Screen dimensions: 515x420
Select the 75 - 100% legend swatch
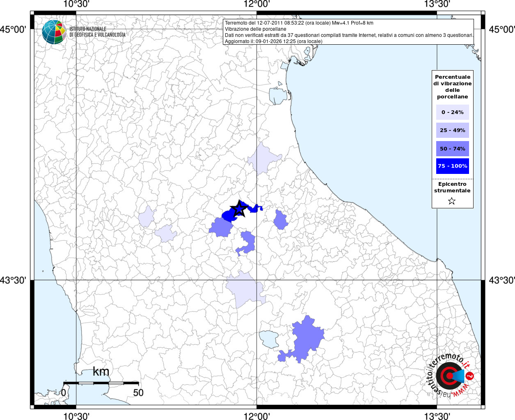tap(452, 166)
